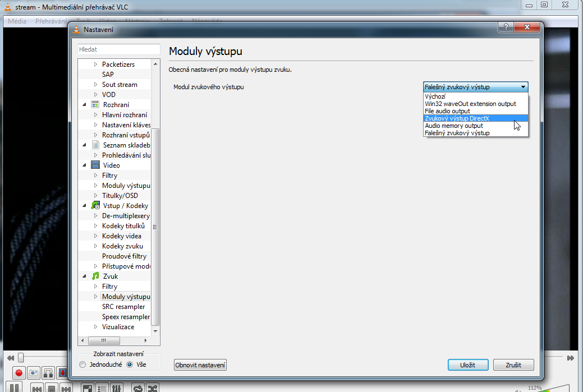Click the VLC cone icon in main window title
This screenshot has height=392, width=583.
[7, 7]
